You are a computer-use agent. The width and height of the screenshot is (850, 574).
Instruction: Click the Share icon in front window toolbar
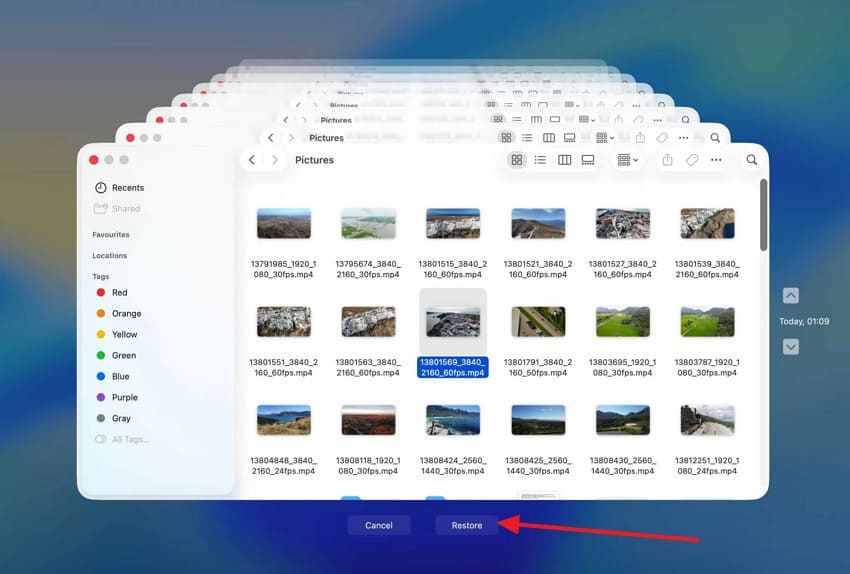[667, 160]
